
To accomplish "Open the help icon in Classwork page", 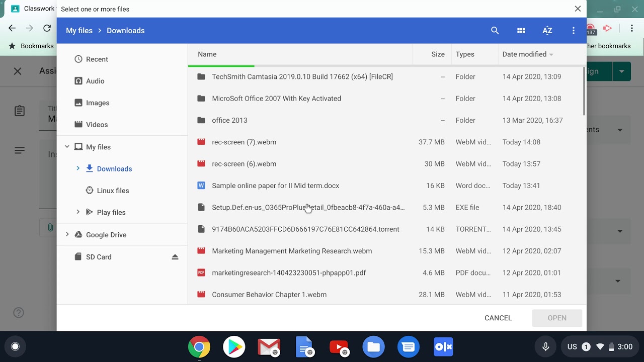I will 19,313.
